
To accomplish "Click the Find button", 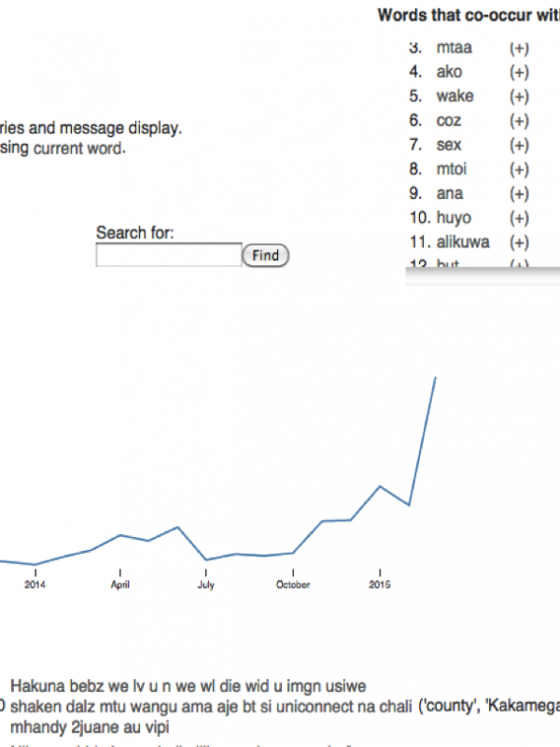I will click(265, 255).
